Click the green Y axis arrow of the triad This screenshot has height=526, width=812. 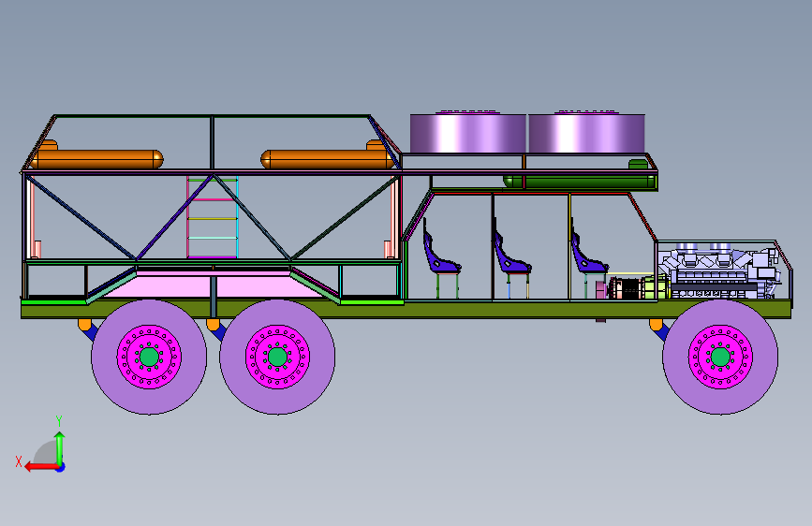pyautogui.click(x=60, y=448)
